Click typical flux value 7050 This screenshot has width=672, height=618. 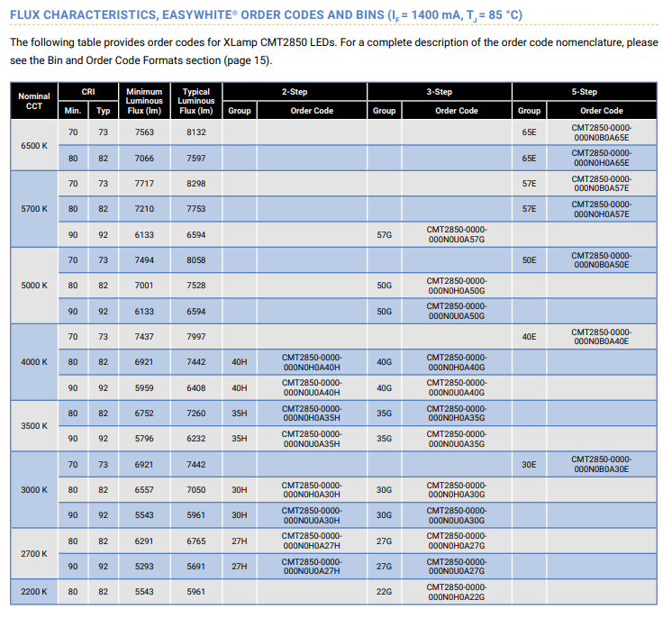click(x=195, y=489)
